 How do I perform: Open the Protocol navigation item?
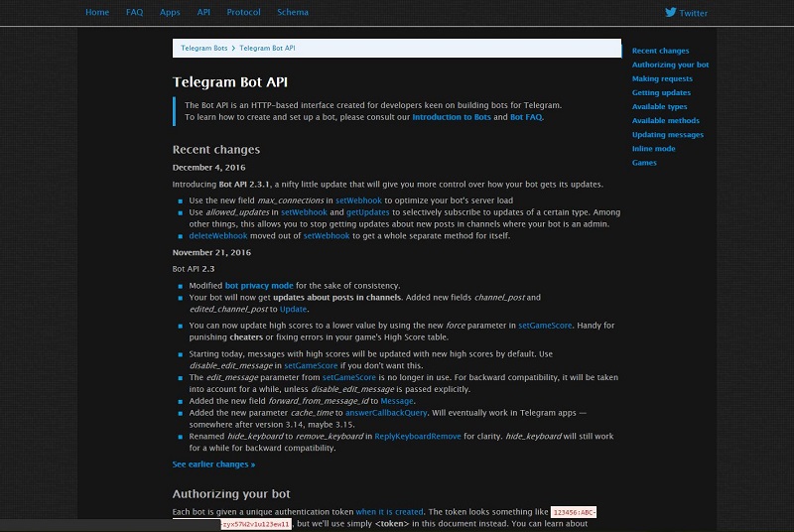click(x=243, y=12)
